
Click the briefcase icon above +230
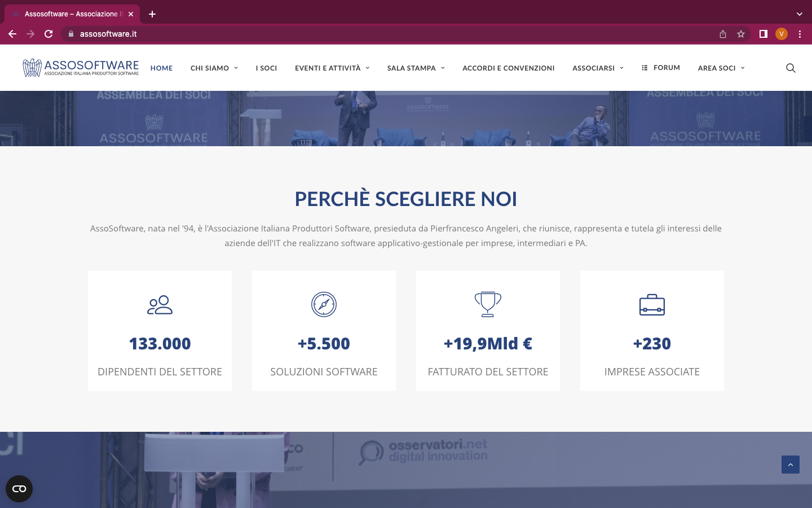point(652,304)
